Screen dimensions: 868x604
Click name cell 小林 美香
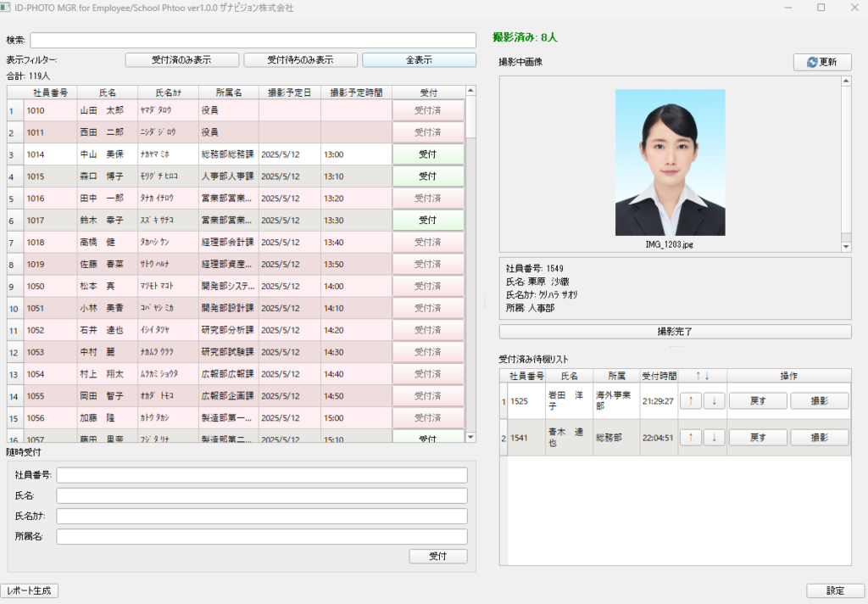pos(108,308)
